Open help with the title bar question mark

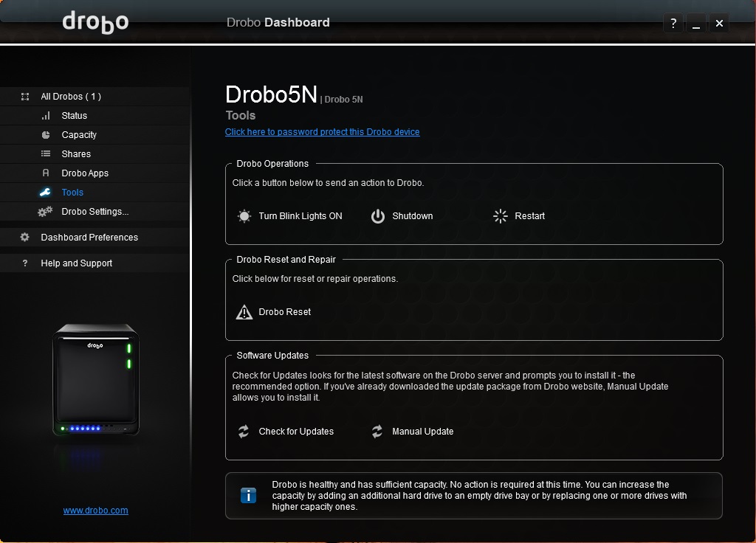[673, 23]
